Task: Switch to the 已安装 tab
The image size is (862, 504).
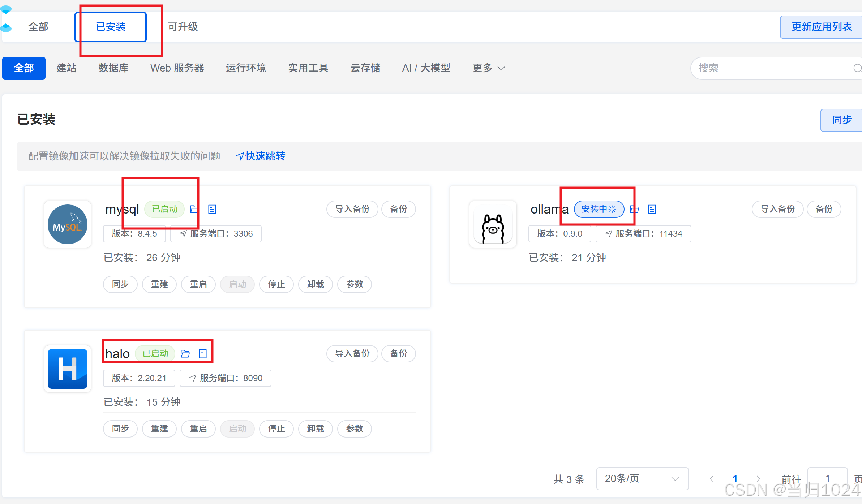Action: [111, 27]
